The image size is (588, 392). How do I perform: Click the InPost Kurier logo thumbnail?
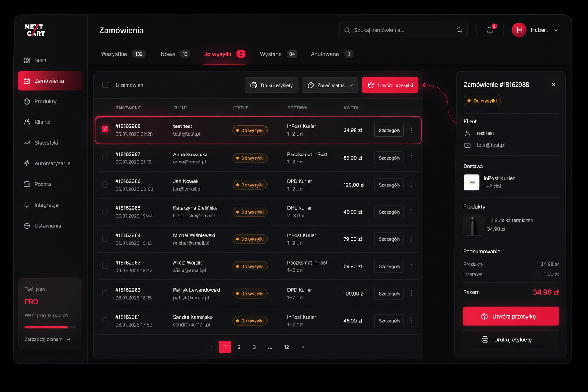[x=471, y=182]
